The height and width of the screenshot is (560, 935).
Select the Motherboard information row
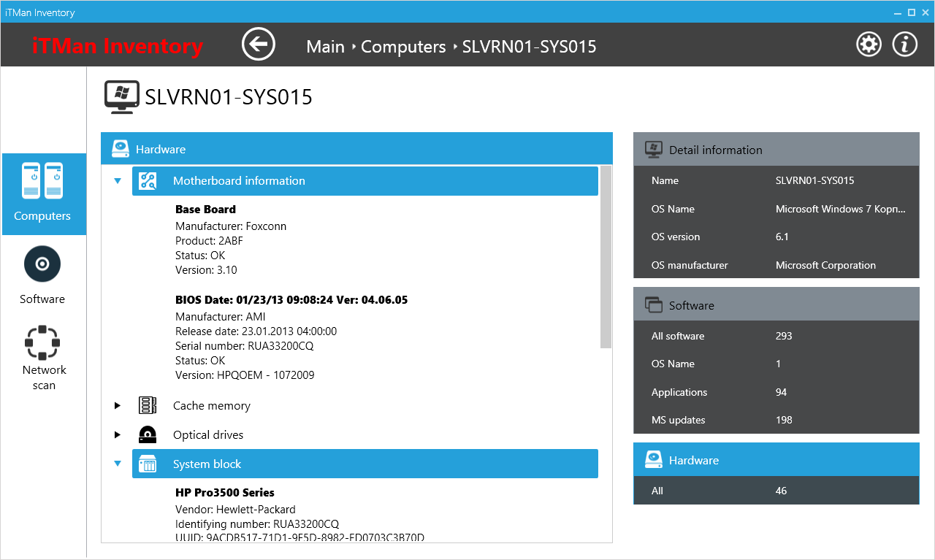pyautogui.click(x=365, y=181)
